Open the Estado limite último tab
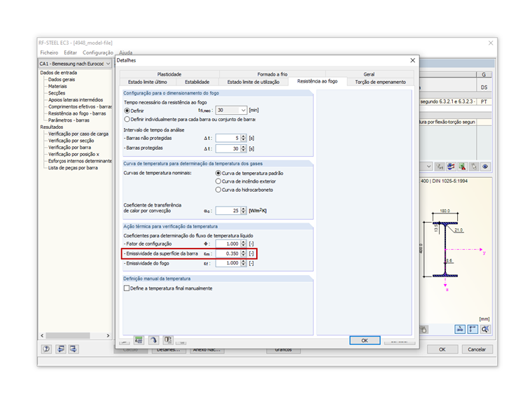 tap(148, 82)
